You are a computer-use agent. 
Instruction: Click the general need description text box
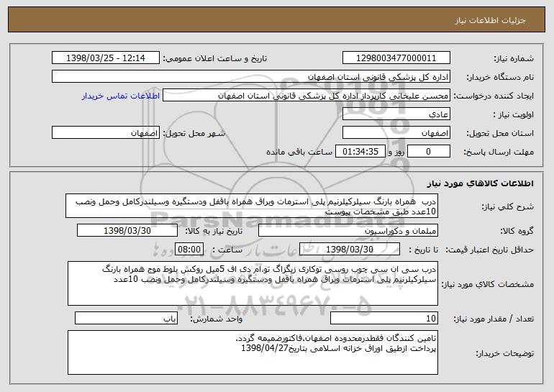tap(252, 206)
